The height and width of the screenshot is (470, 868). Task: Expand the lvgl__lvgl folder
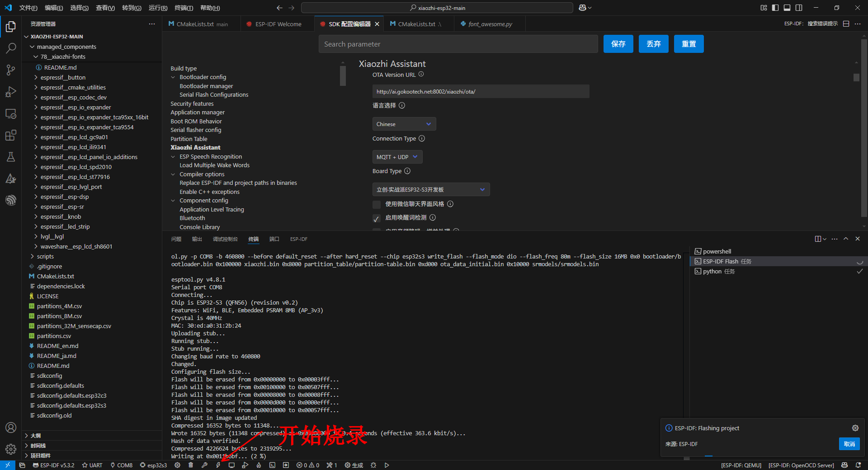(x=52, y=236)
